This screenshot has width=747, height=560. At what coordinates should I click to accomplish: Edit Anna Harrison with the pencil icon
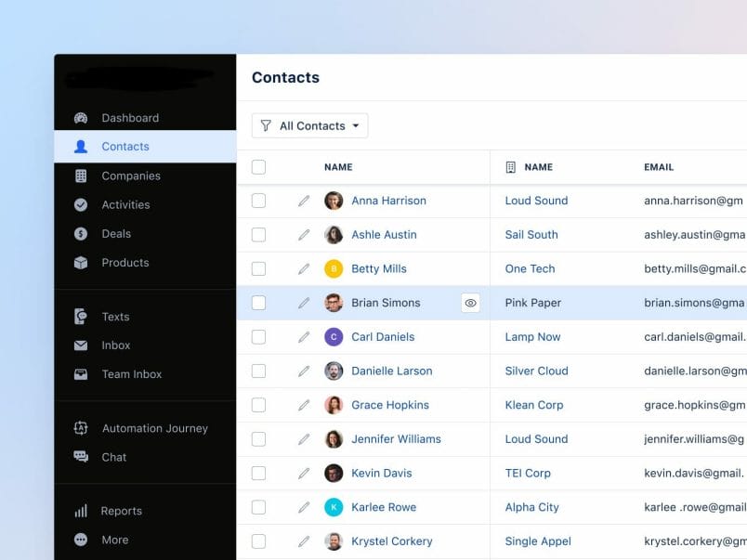[x=304, y=201]
